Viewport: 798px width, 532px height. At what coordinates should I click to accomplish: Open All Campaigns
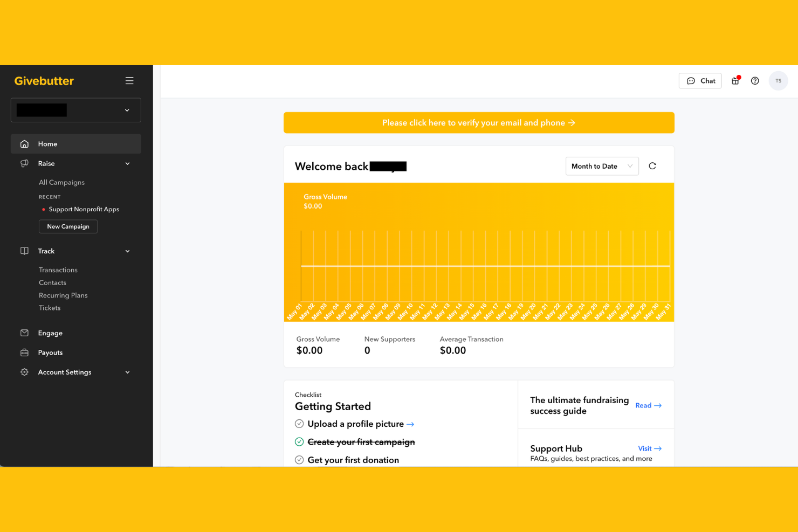click(61, 182)
